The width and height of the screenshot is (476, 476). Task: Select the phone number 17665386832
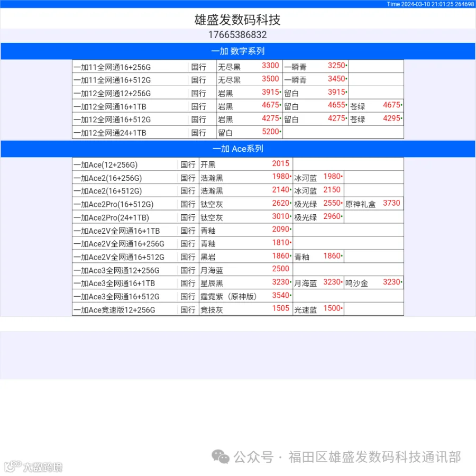point(237,35)
